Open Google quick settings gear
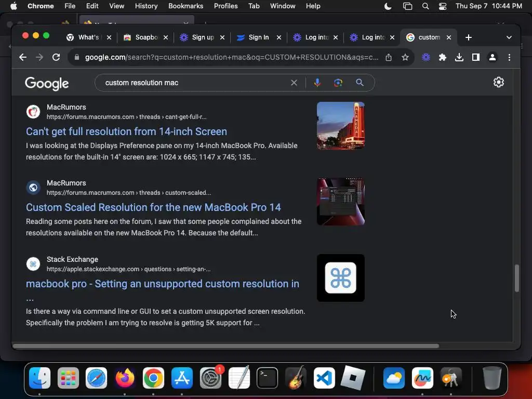 (x=498, y=82)
